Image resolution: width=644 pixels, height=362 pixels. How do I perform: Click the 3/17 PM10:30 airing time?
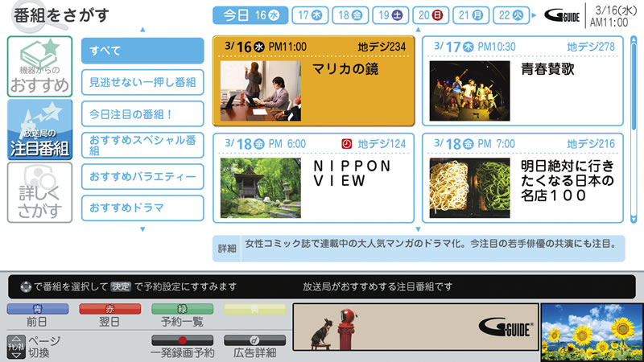tap(474, 47)
